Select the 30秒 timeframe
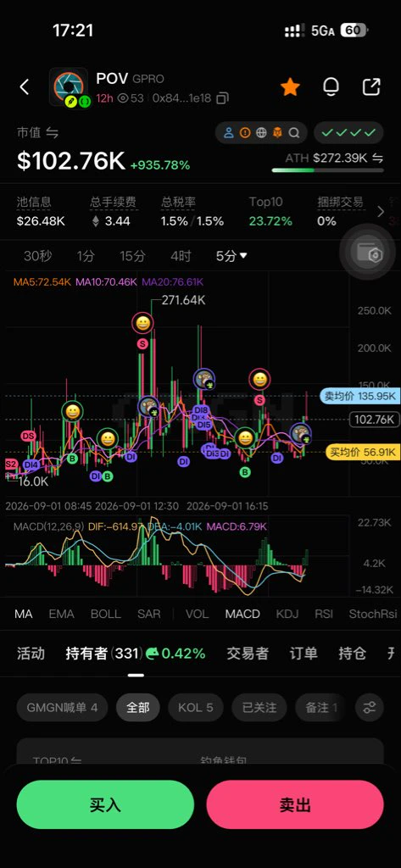The height and width of the screenshot is (868, 401). (37, 256)
